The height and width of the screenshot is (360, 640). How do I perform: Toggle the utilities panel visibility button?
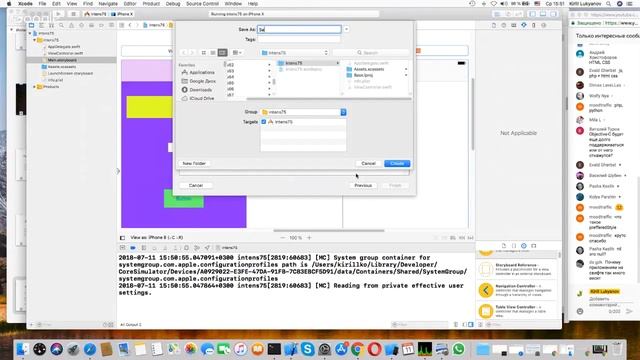pyautogui.click(x=553, y=14)
